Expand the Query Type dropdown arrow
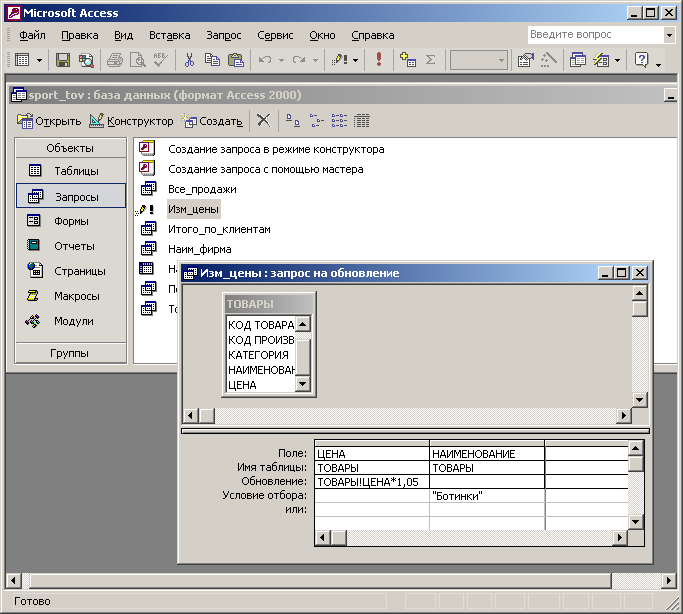 coord(355,60)
